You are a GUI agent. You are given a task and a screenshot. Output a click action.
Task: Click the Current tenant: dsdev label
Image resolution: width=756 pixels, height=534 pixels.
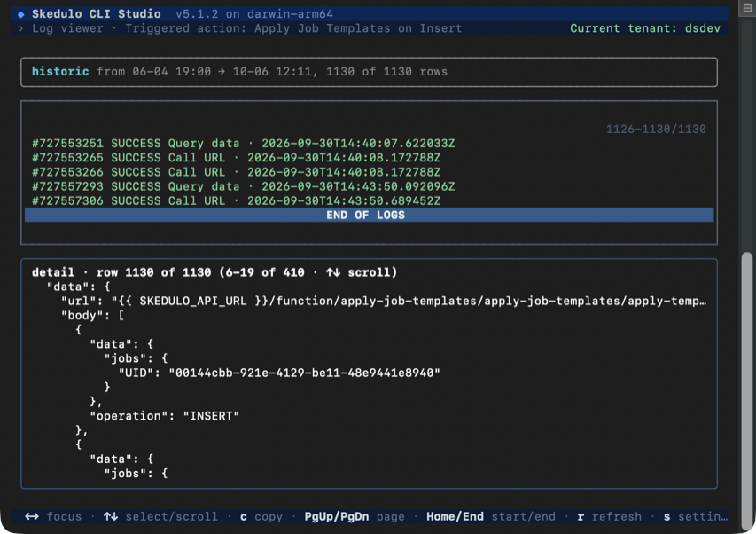click(645, 28)
